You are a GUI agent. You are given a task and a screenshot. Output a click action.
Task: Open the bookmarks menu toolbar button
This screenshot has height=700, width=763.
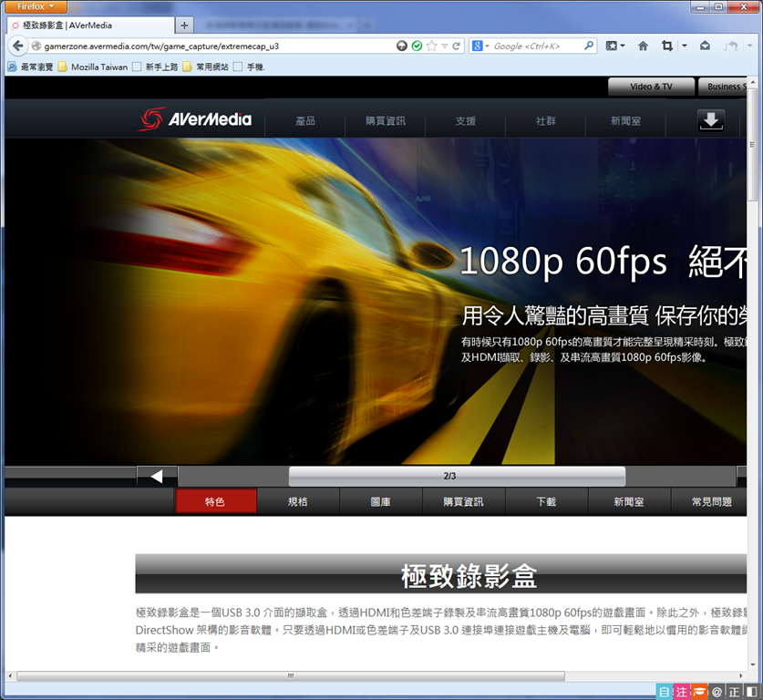615,46
